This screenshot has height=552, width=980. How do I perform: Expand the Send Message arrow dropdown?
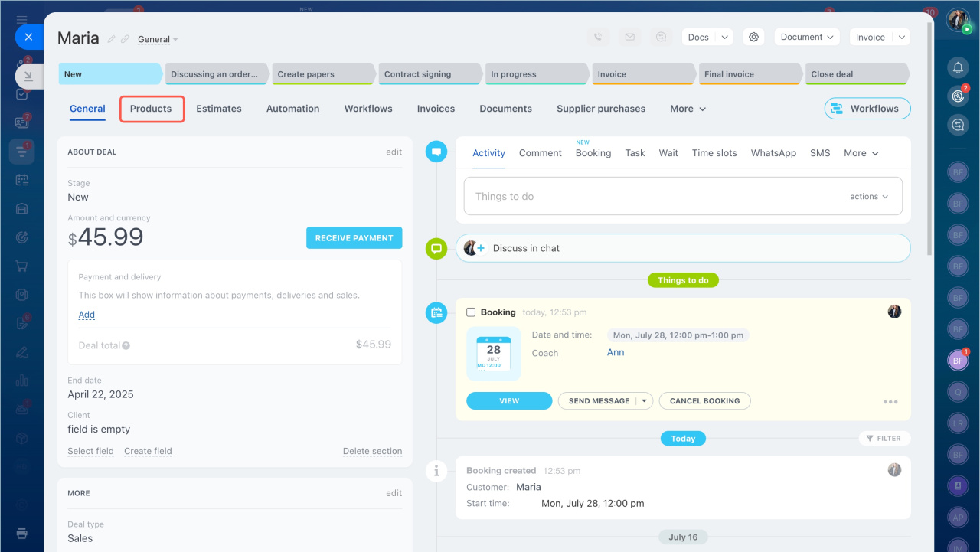[x=645, y=401]
